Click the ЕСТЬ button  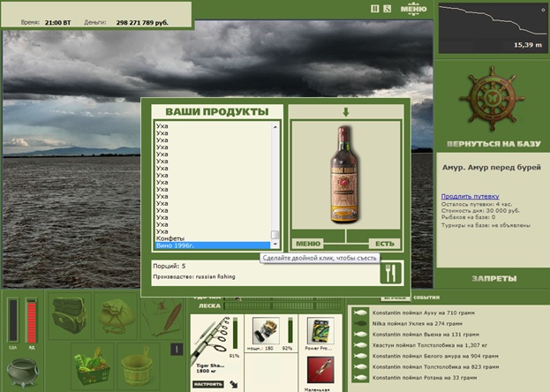coord(384,244)
